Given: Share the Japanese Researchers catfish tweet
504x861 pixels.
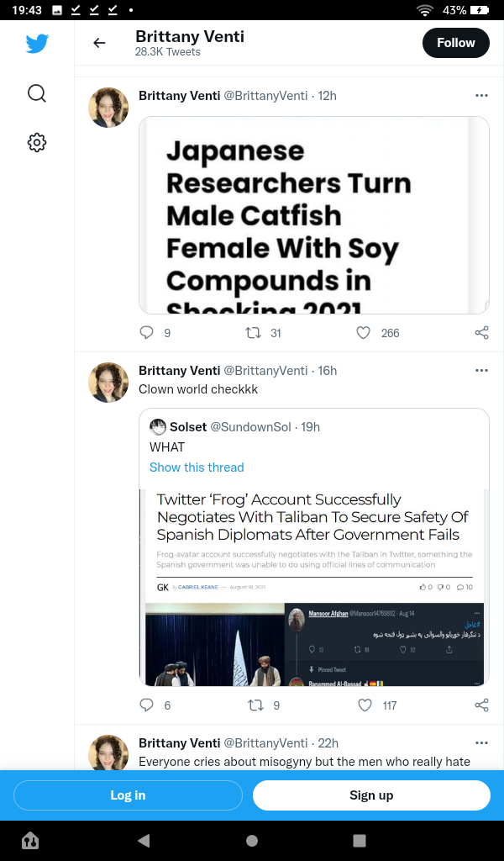Looking at the screenshot, I should click(481, 333).
